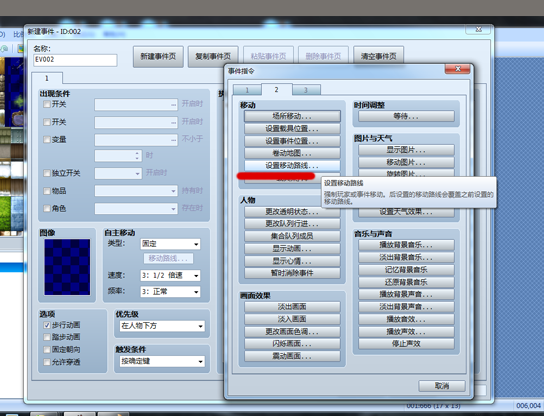Choose the 移动图片... command
The width and height of the screenshot is (544, 416).
coord(406,162)
